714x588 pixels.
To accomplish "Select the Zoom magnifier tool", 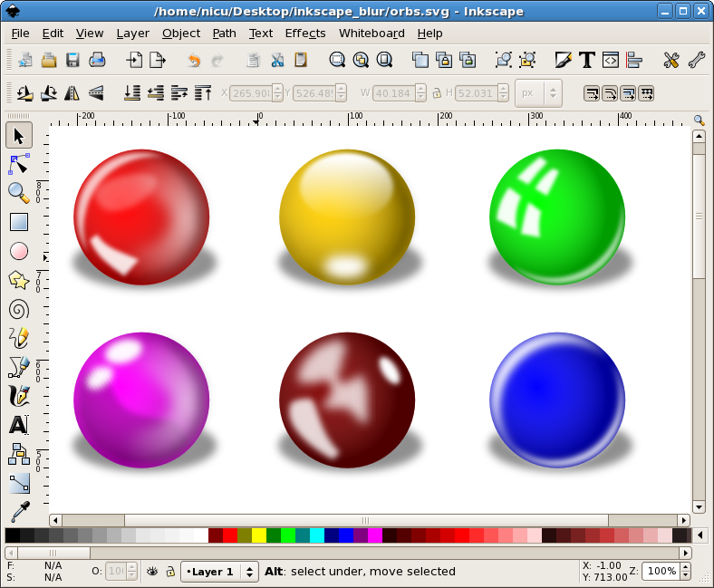I will [19, 192].
